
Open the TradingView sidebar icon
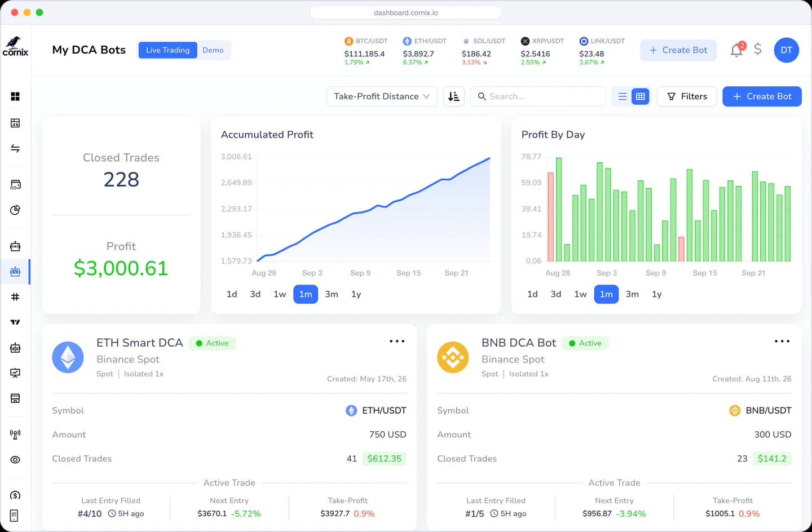pyautogui.click(x=15, y=322)
